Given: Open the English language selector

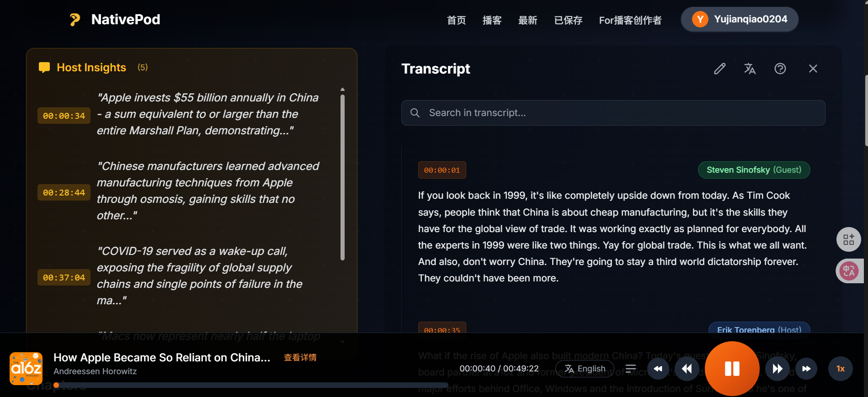Looking at the screenshot, I should pyautogui.click(x=585, y=369).
